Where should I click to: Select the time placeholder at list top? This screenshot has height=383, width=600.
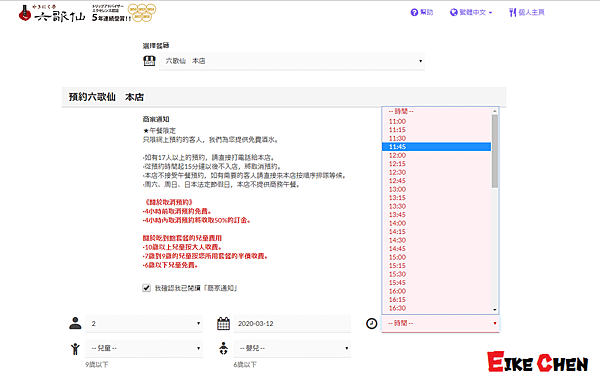click(x=436, y=111)
